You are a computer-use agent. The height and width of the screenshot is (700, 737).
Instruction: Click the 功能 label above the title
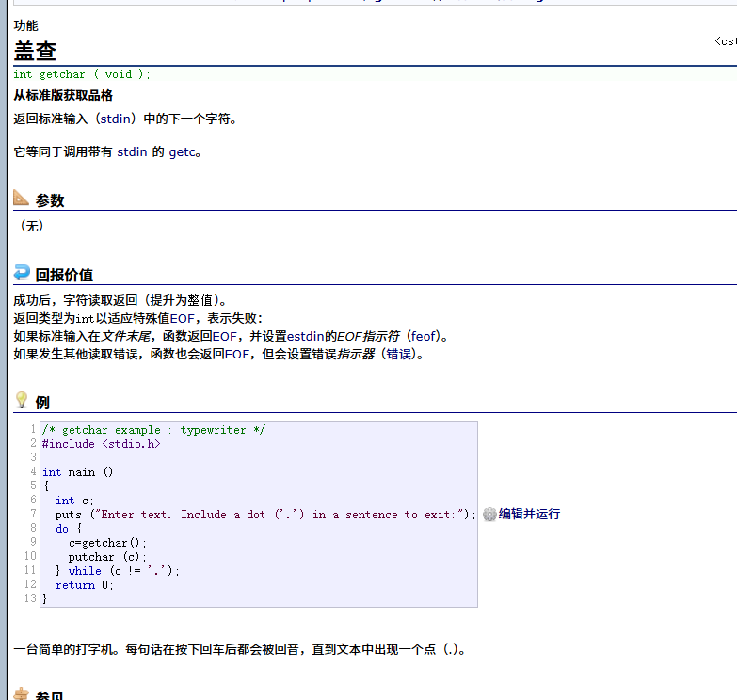[25, 25]
